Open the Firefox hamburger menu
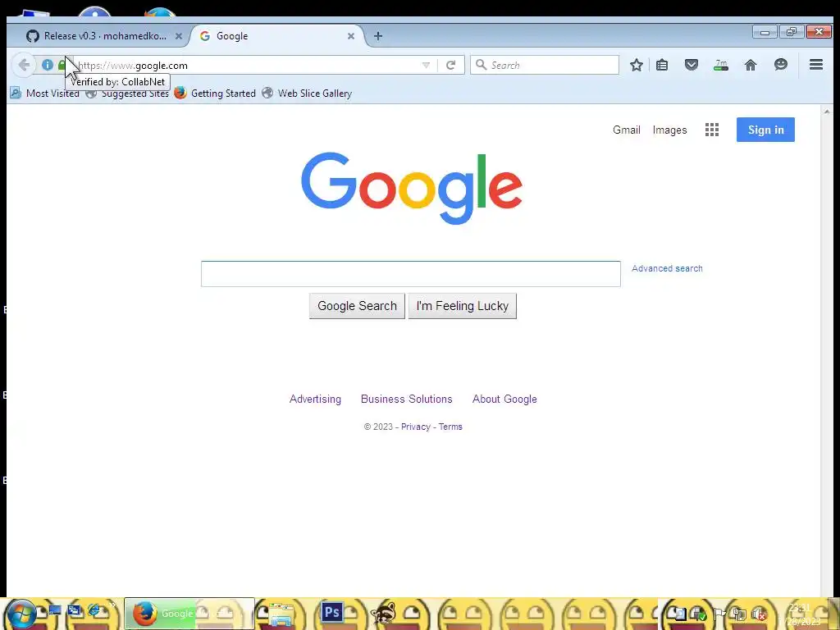Image resolution: width=840 pixels, height=630 pixels. pos(816,65)
